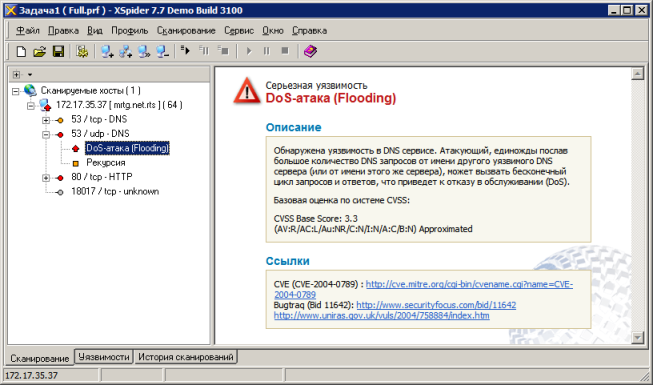The image size is (653, 385).
Task: Click the stop all hosts scan icon
Action: pyautogui.click(x=223, y=51)
